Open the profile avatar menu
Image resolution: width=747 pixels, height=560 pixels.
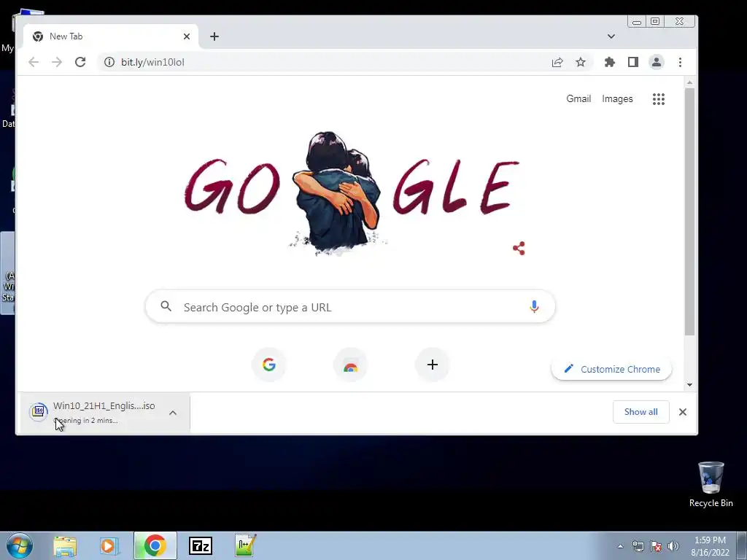tap(656, 62)
